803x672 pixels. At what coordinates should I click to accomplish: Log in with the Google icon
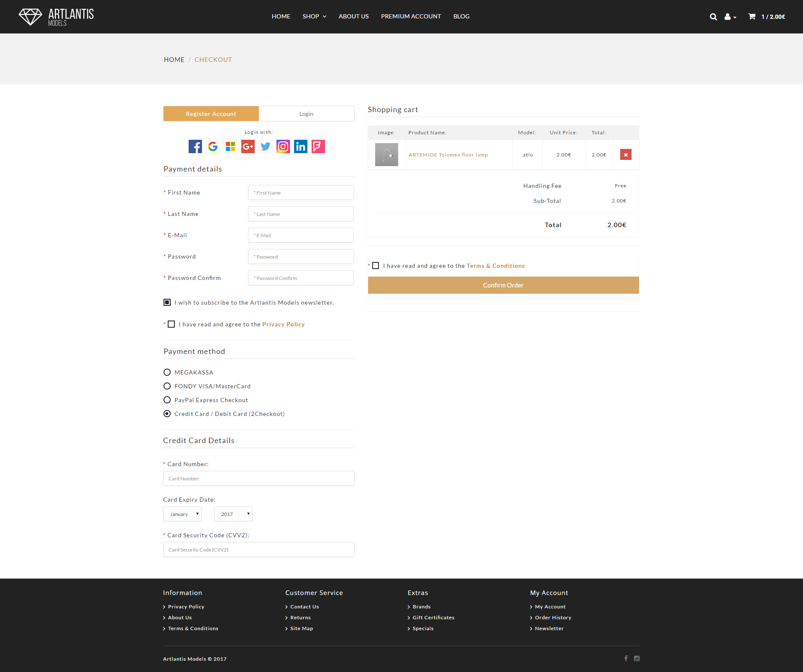pyautogui.click(x=213, y=146)
